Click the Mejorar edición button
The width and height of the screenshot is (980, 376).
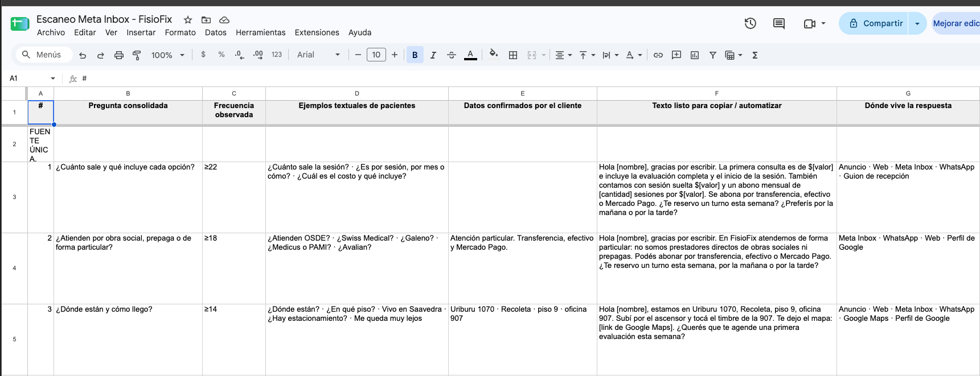(x=956, y=23)
